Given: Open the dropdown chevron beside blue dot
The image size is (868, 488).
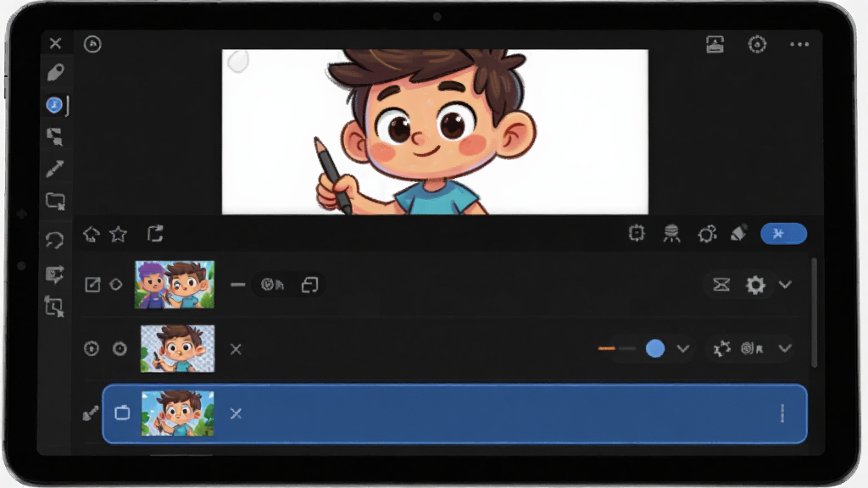Looking at the screenshot, I should pos(683,348).
